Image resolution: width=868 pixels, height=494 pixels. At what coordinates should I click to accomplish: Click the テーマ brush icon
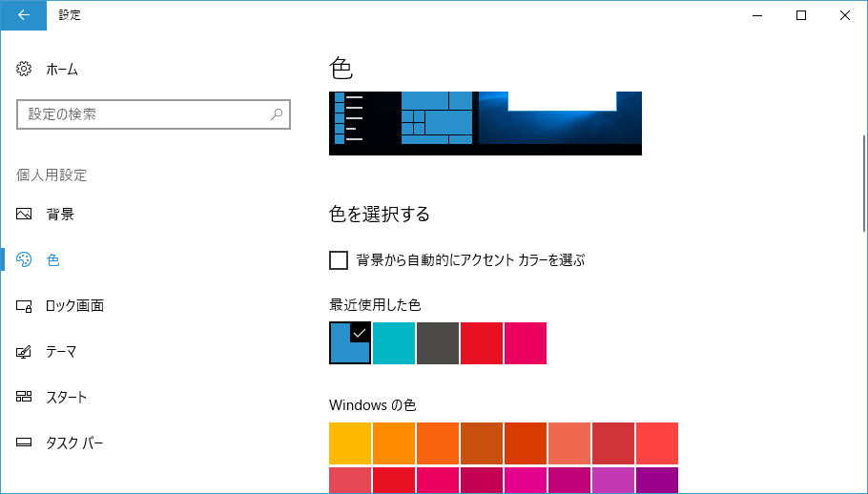(24, 351)
